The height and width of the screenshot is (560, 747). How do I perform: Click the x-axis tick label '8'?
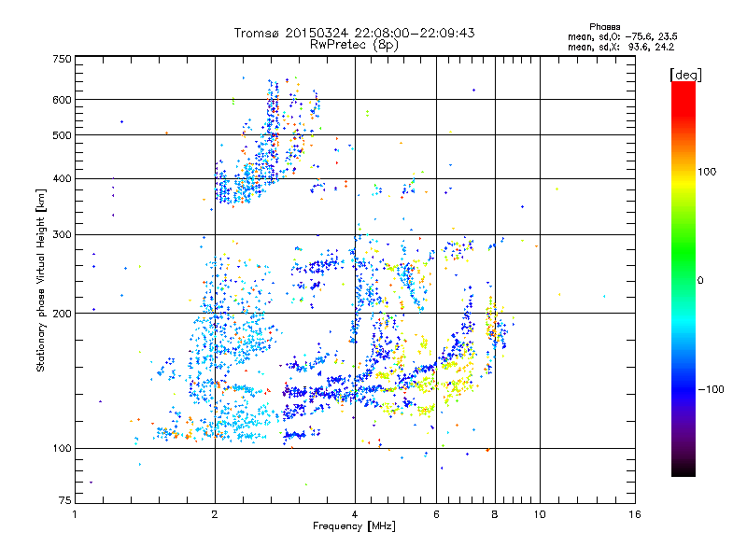click(495, 514)
